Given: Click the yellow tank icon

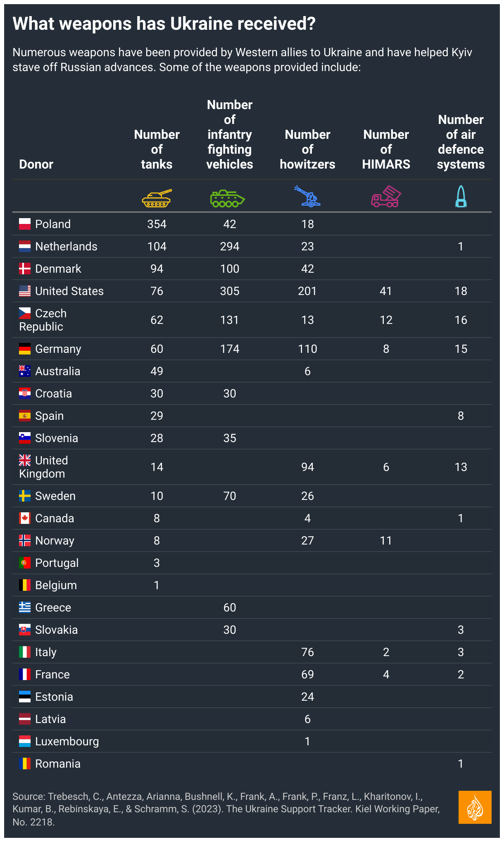Looking at the screenshot, I should (157, 198).
